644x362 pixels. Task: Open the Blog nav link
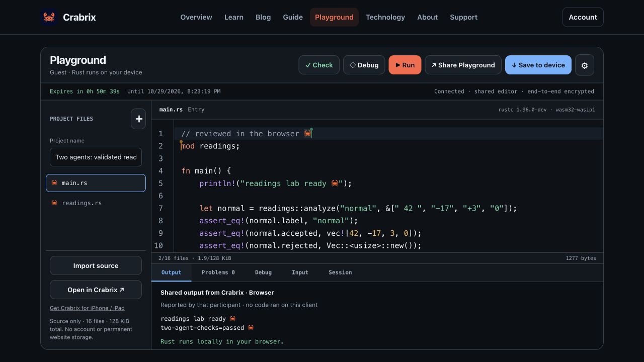coord(263,17)
